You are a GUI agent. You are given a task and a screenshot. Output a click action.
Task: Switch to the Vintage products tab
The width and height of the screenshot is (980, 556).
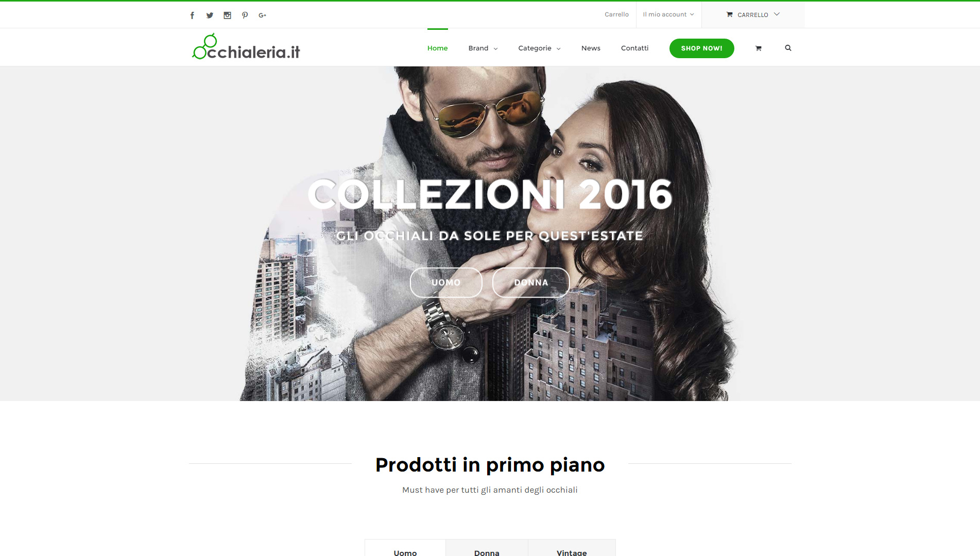tap(572, 550)
